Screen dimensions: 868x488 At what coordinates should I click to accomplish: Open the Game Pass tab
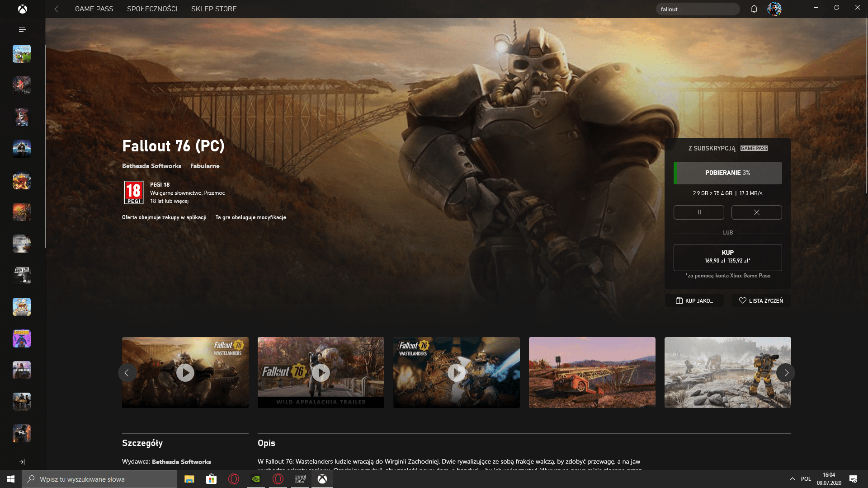tap(94, 9)
